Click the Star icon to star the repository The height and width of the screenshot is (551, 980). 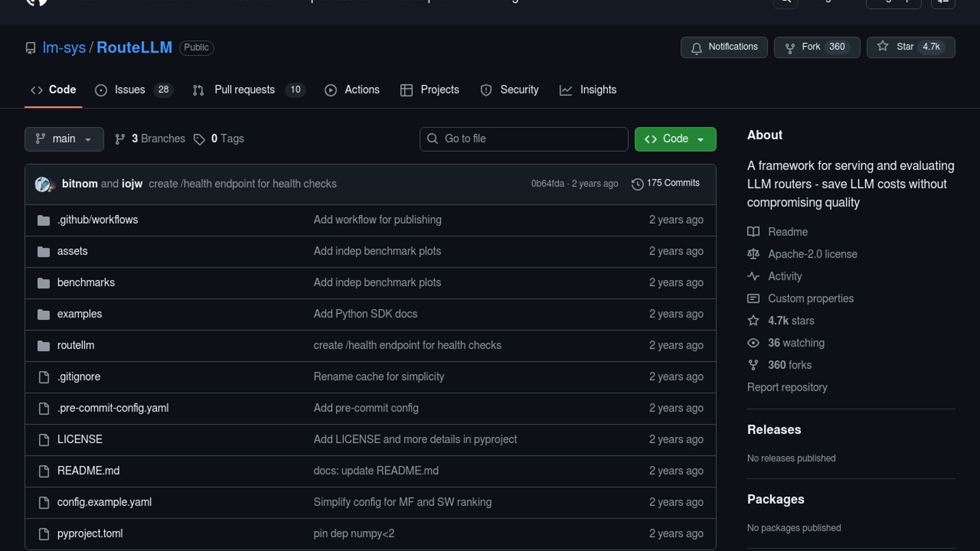pyautogui.click(x=883, y=46)
